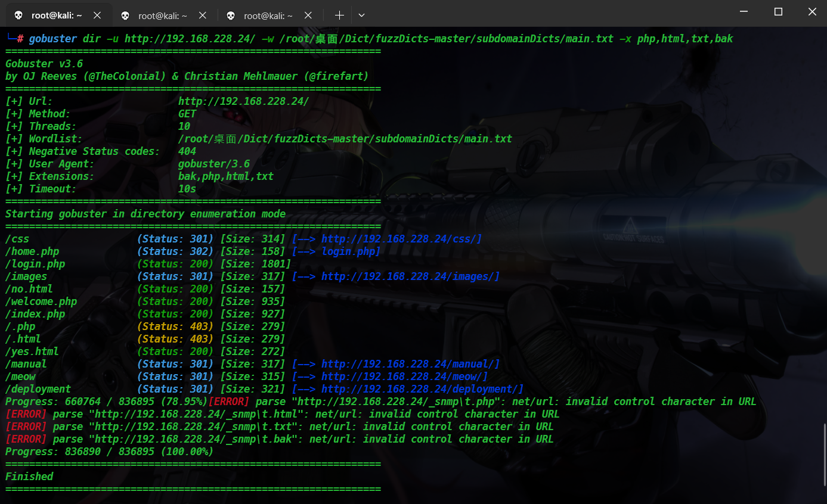
Task: Click the Gobuster v3.6 version line
Action: pos(44,64)
